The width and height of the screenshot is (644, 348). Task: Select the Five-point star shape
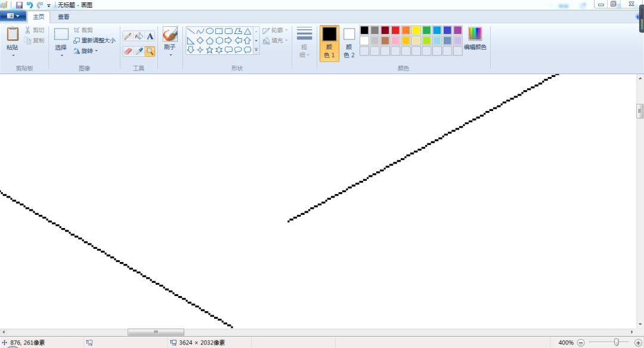[x=209, y=50]
